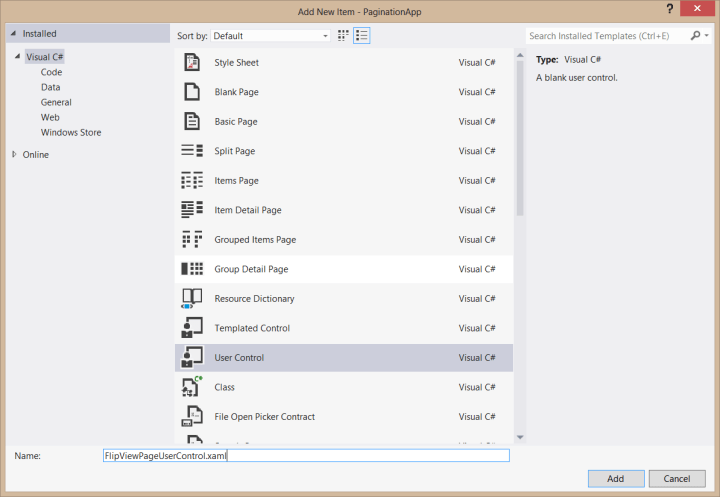This screenshot has height=497, width=720.
Task: Select the Windows Store category
Action: [70, 132]
